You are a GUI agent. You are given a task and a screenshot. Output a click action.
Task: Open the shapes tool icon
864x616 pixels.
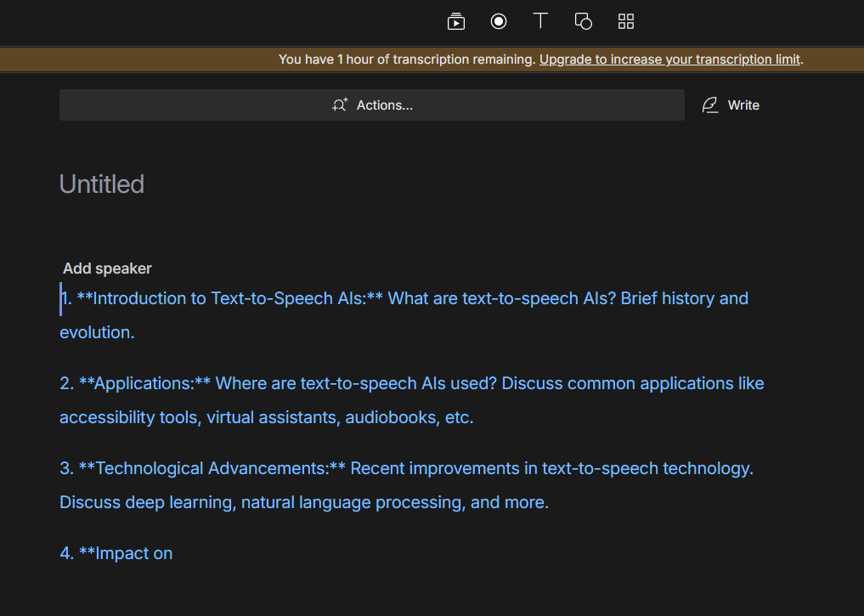click(584, 21)
